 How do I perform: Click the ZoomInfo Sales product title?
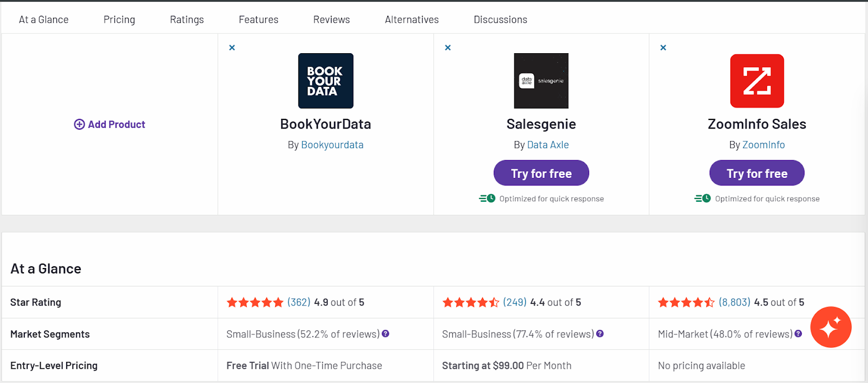(x=757, y=124)
